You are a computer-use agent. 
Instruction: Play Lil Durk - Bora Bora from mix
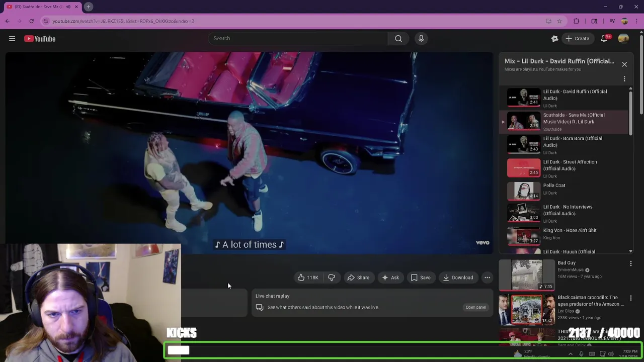[564, 145]
